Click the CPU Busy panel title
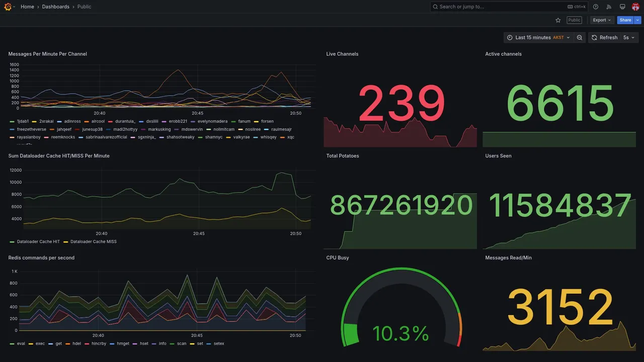The width and height of the screenshot is (644, 362). [338, 258]
